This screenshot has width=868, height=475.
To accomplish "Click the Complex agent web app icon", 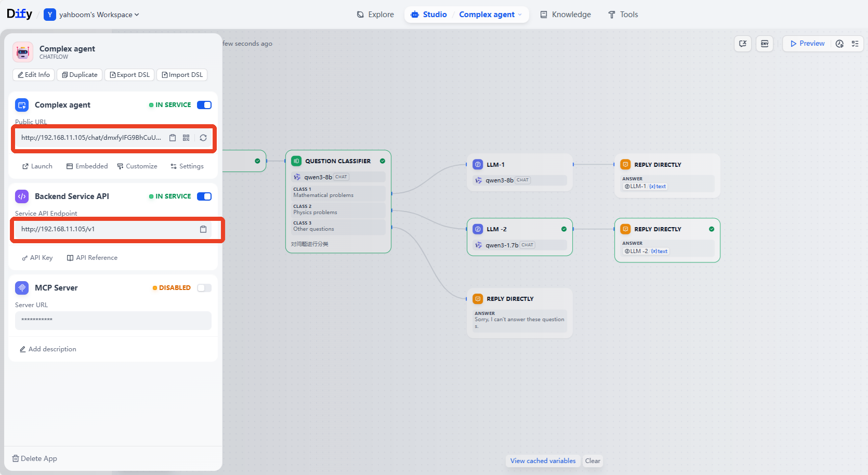I will click(x=22, y=105).
